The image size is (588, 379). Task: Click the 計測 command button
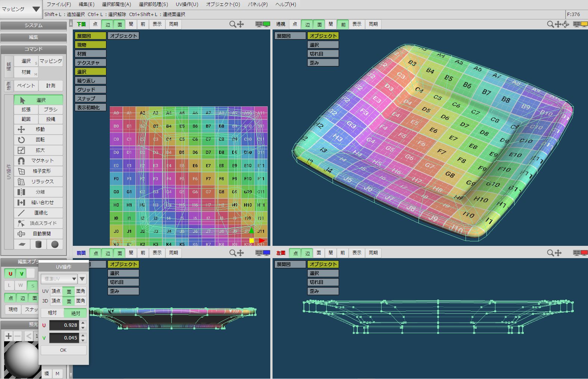[x=51, y=86]
